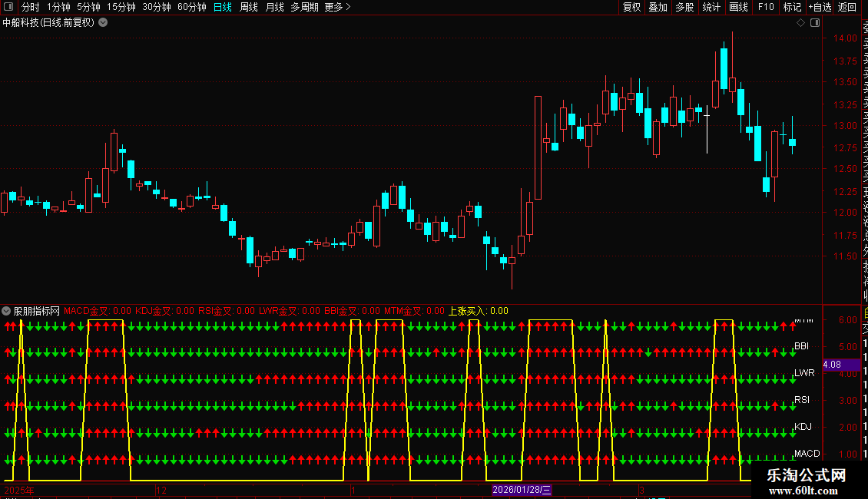Open the 画线 drawing tools
The height and width of the screenshot is (499, 868).
738,7
